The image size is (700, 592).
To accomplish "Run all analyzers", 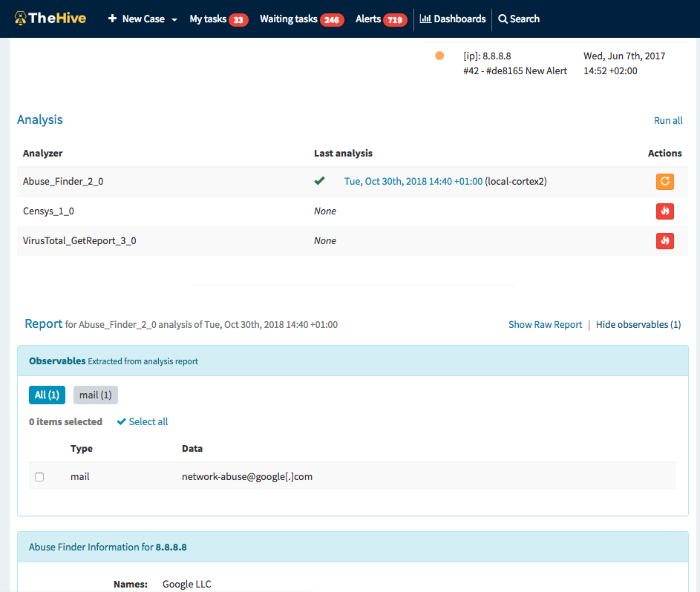I will (x=668, y=120).
